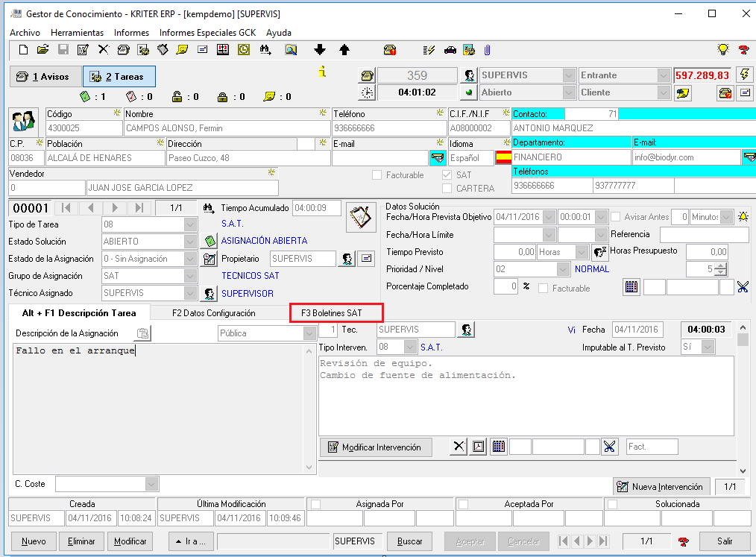Click the black down arrow toolbar icon
The width and height of the screenshot is (756, 557).
pyautogui.click(x=320, y=50)
